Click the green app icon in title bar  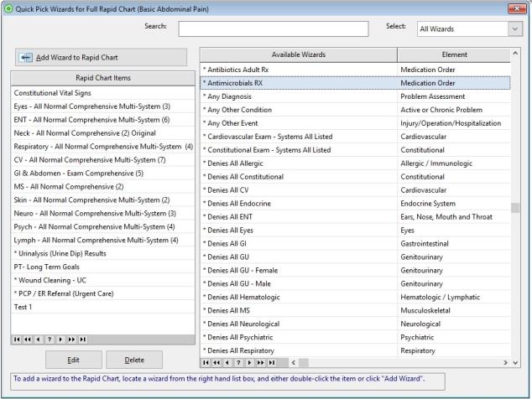(x=8, y=9)
